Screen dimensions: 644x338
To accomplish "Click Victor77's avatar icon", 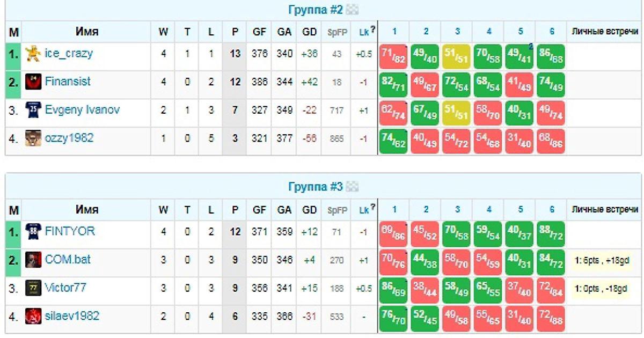I will 33,288.
